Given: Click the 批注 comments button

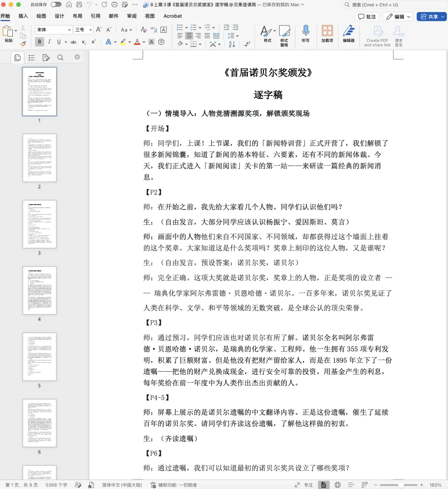Looking at the screenshot, I should (x=367, y=17).
